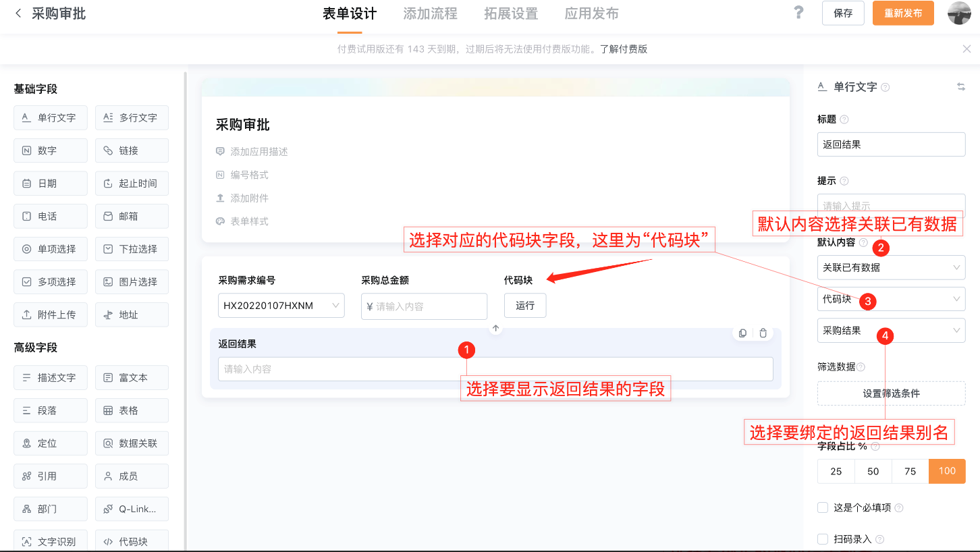Add 起止时间 field from the palette
980x552 pixels.
pyautogui.click(x=132, y=184)
